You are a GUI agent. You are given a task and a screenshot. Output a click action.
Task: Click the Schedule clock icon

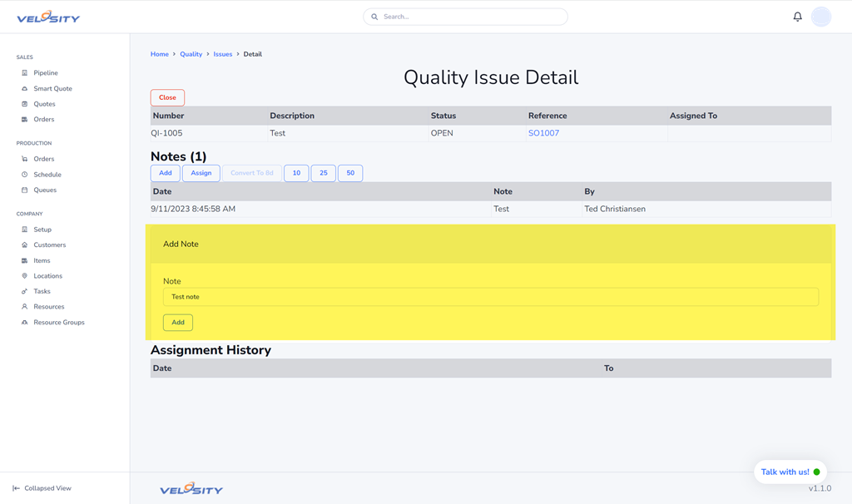pyautogui.click(x=25, y=175)
